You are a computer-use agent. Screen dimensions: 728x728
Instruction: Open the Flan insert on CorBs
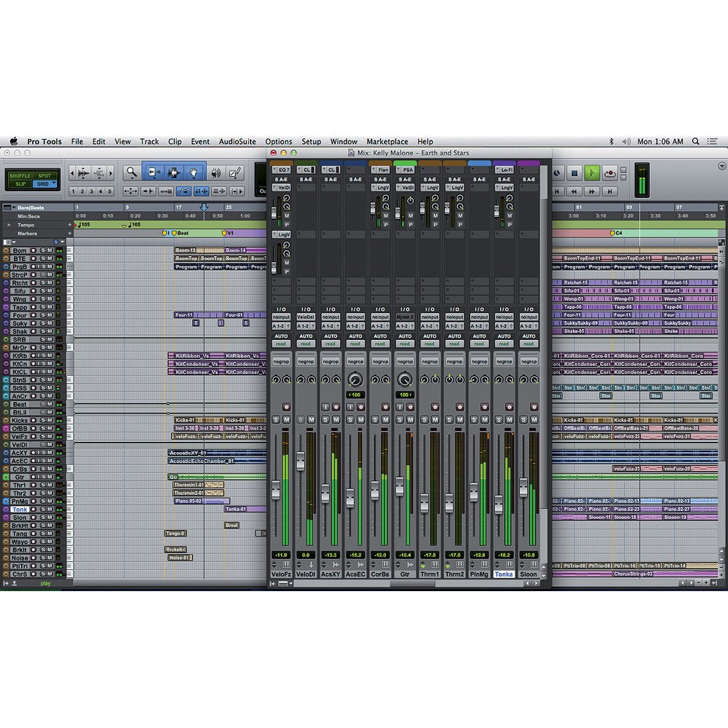point(380,170)
